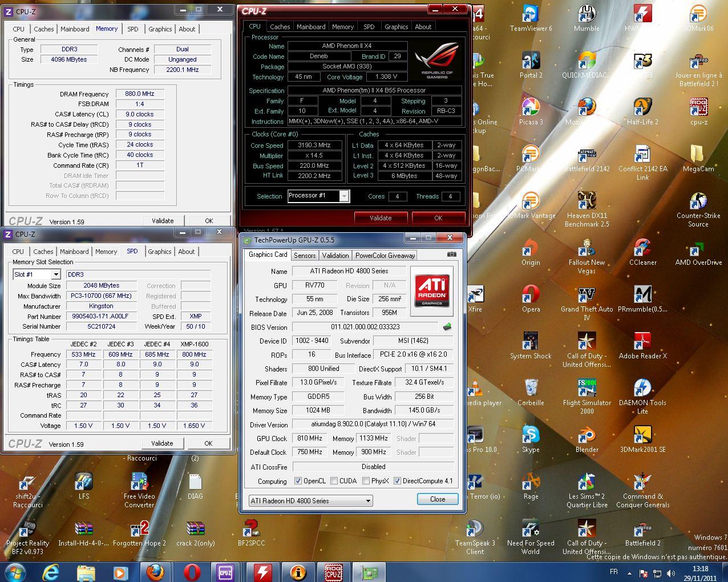
Task: Open the Slot #1 dropdown in SPD tab
Action: click(x=37, y=274)
